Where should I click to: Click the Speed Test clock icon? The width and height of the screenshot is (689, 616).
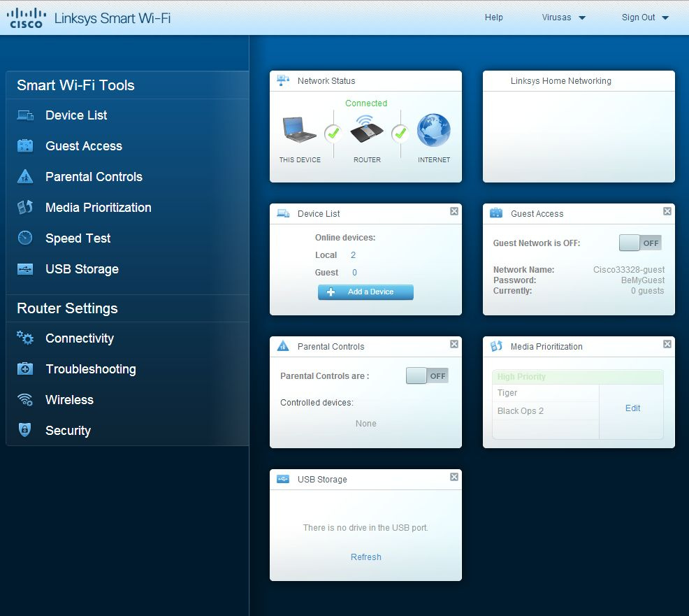pyautogui.click(x=25, y=238)
